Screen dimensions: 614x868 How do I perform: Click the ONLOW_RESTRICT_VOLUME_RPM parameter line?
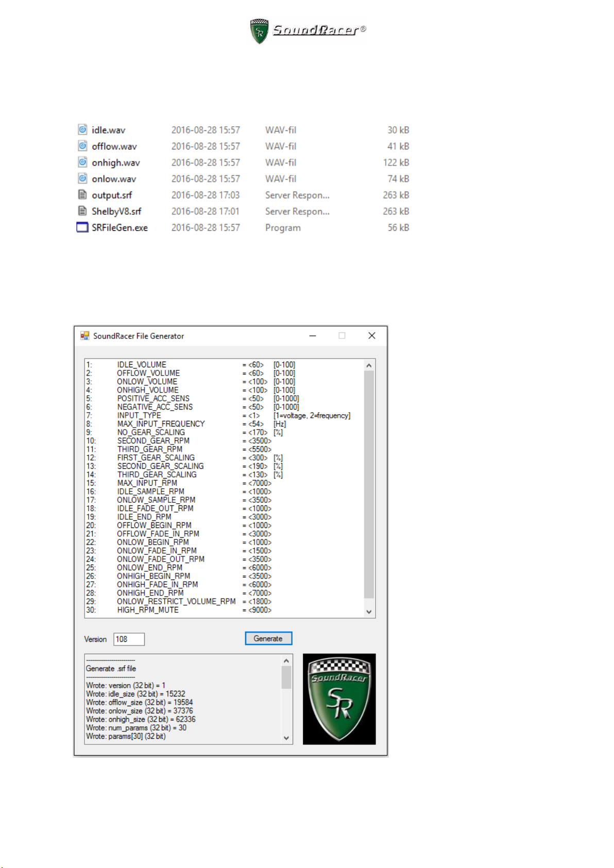(x=179, y=601)
